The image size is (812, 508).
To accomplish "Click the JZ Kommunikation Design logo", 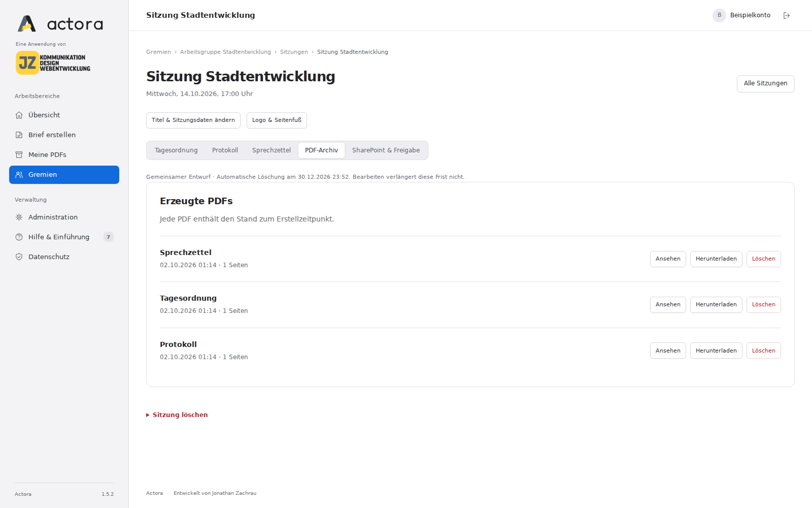I will point(53,62).
